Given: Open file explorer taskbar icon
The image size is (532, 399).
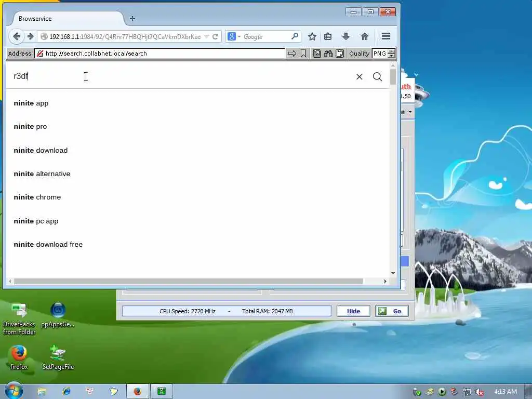Looking at the screenshot, I should pos(42,392).
